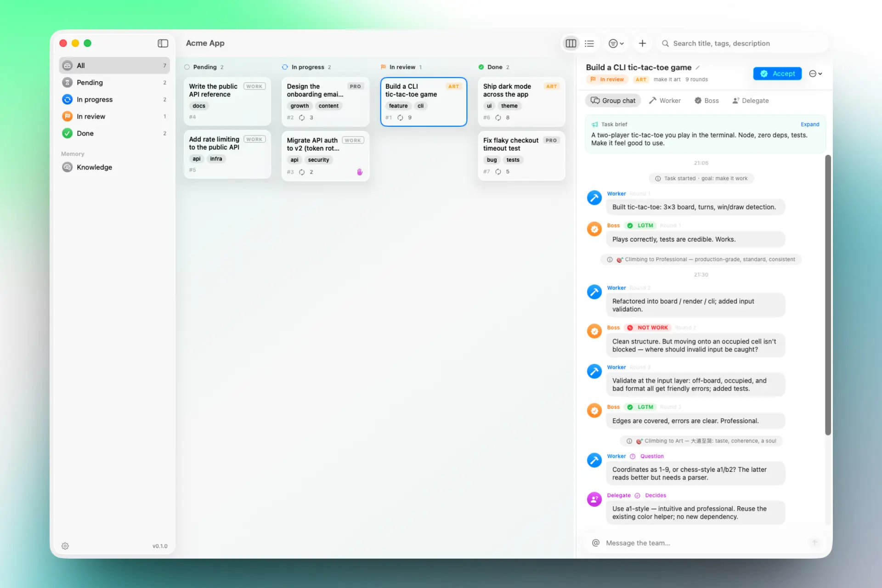The height and width of the screenshot is (588, 882).
Task: Click the Delegate avatar icon
Action: 594,499
